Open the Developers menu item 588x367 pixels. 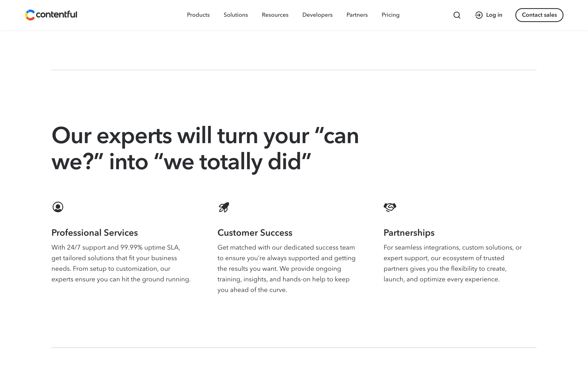(x=317, y=15)
